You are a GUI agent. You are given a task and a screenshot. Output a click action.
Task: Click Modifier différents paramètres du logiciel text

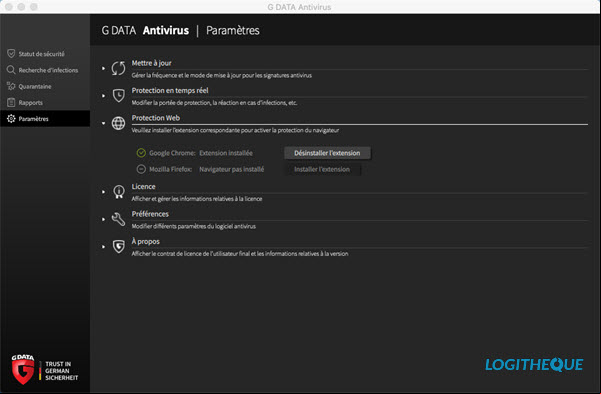click(194, 226)
